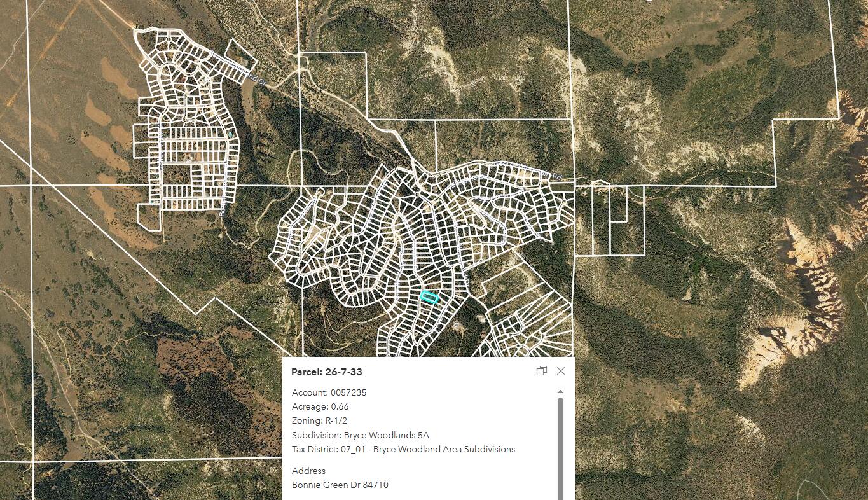Click the Parcel: 26-7-33 popup title
868x500 pixels.
(x=327, y=372)
